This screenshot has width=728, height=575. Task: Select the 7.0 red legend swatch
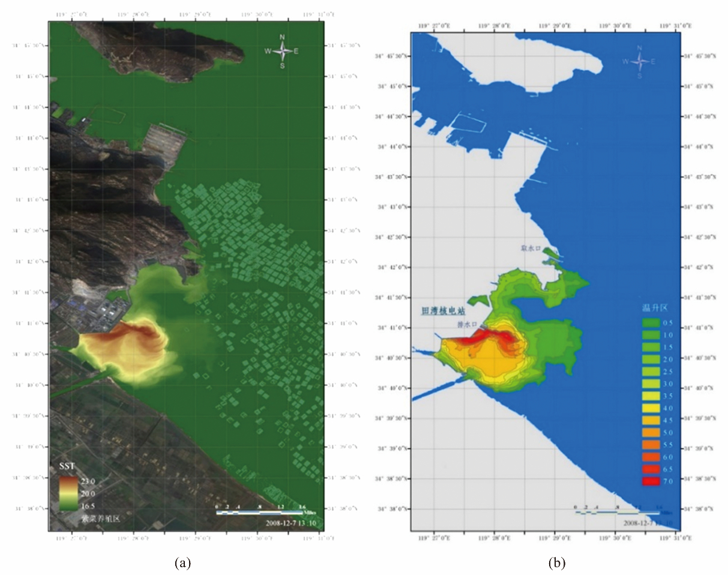(x=651, y=481)
